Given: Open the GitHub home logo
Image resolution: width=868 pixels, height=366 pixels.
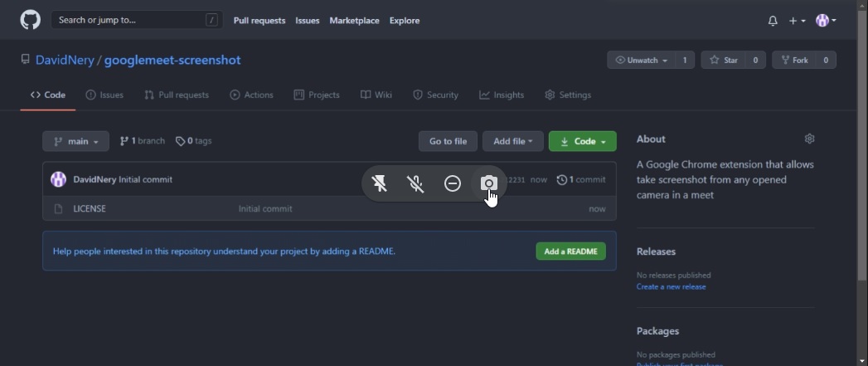Looking at the screenshot, I should click(x=31, y=20).
